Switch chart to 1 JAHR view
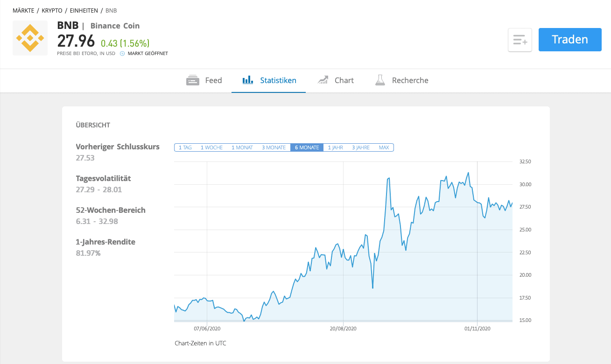The height and width of the screenshot is (364, 611). coord(334,147)
